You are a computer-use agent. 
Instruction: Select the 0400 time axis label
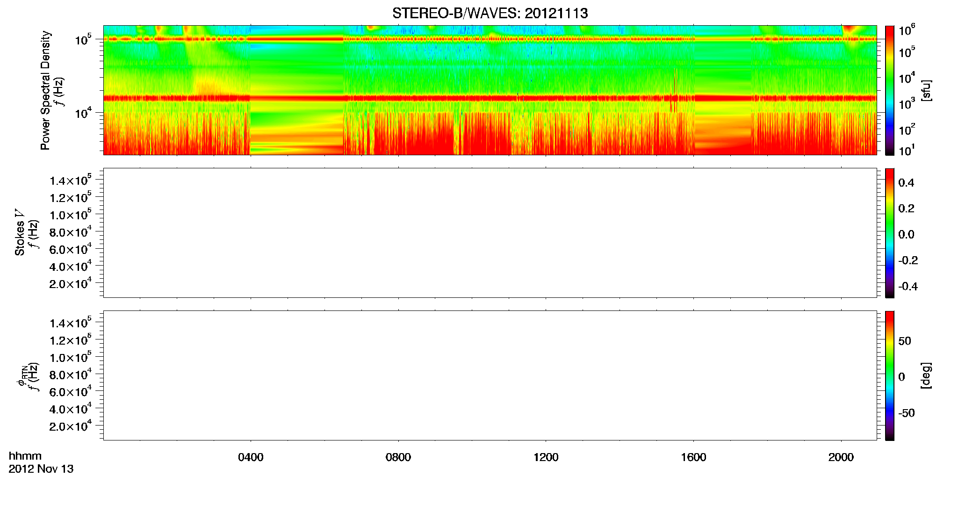coord(251,457)
